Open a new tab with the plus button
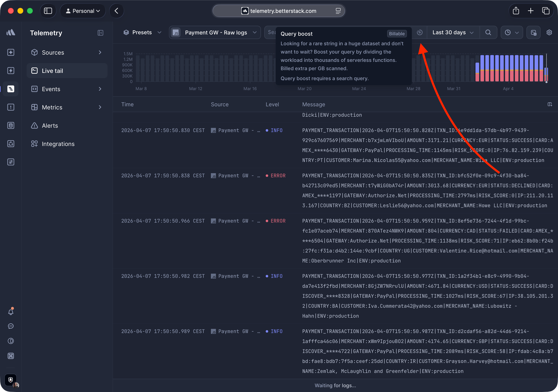The width and height of the screenshot is (558, 392). coord(531,11)
